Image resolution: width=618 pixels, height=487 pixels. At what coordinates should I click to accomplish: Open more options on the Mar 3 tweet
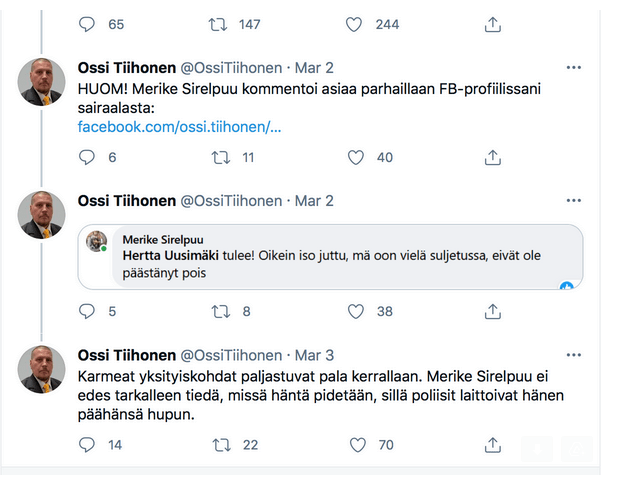pyautogui.click(x=573, y=355)
